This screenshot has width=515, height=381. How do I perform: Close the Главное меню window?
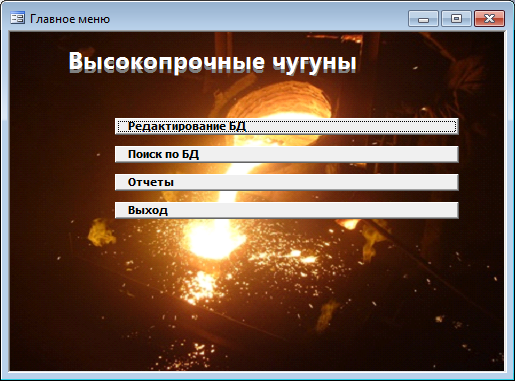(x=489, y=18)
